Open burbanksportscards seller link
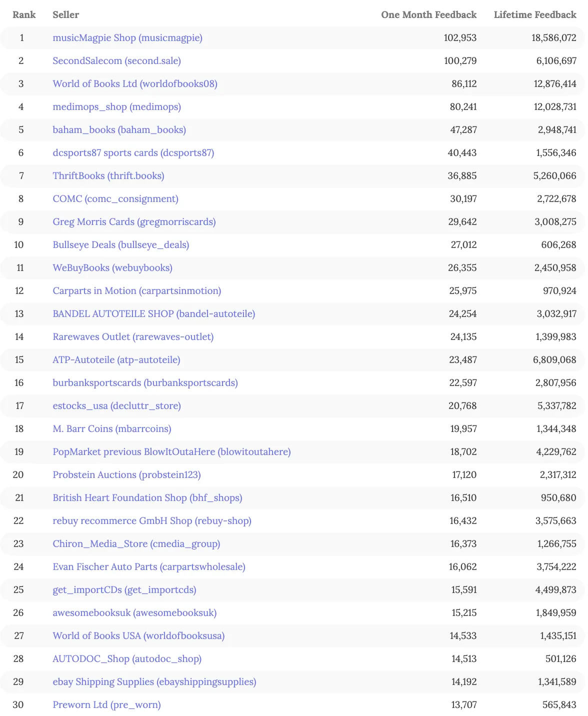 click(145, 383)
